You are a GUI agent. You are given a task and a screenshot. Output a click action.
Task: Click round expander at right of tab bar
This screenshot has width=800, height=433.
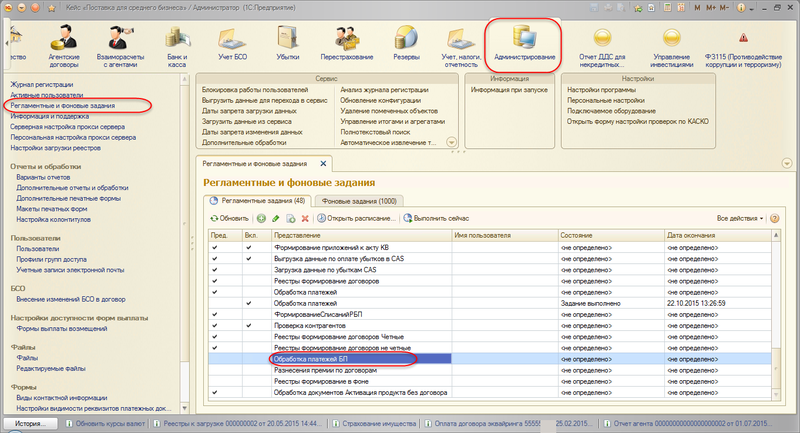coord(789,162)
